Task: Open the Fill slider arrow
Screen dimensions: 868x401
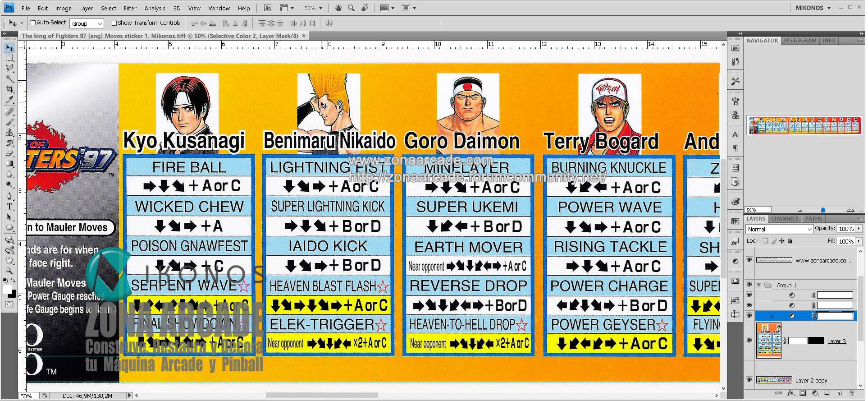Action: point(859,241)
